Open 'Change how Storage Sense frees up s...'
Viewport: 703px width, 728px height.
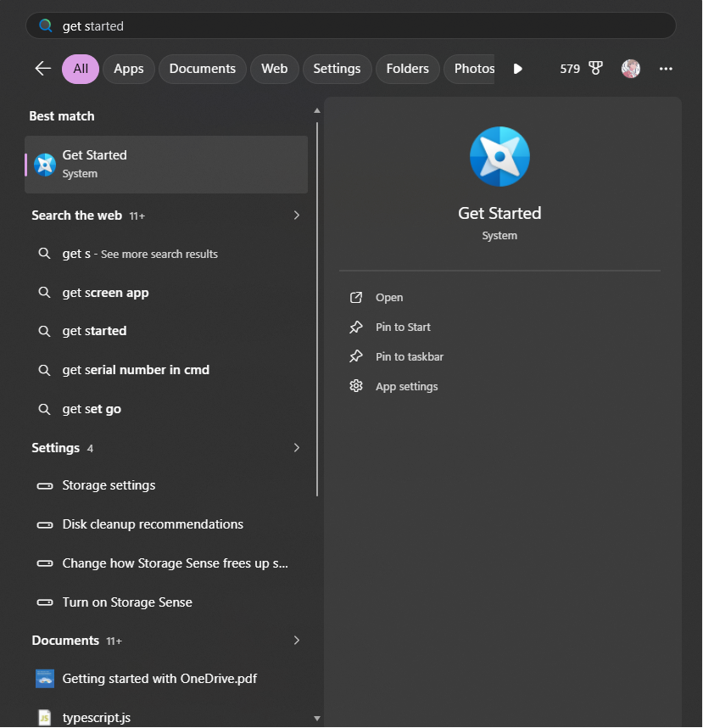click(x=166, y=563)
